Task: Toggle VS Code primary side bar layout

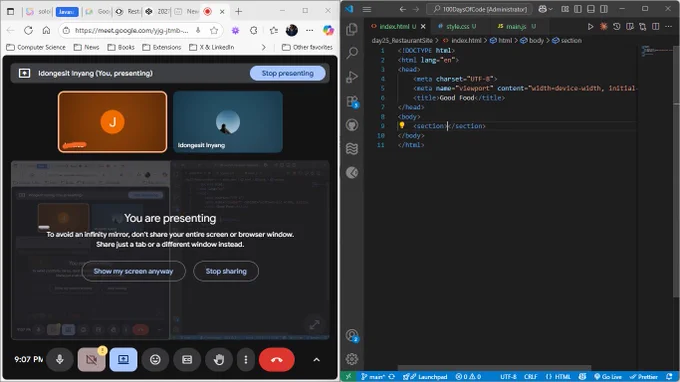Action: point(578,9)
